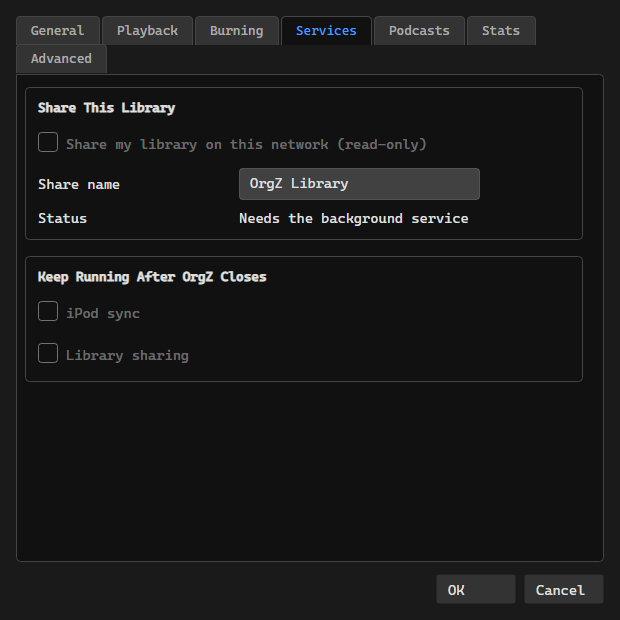Click the 'Share This Library' heading
The height and width of the screenshot is (620, 620).
click(x=106, y=108)
